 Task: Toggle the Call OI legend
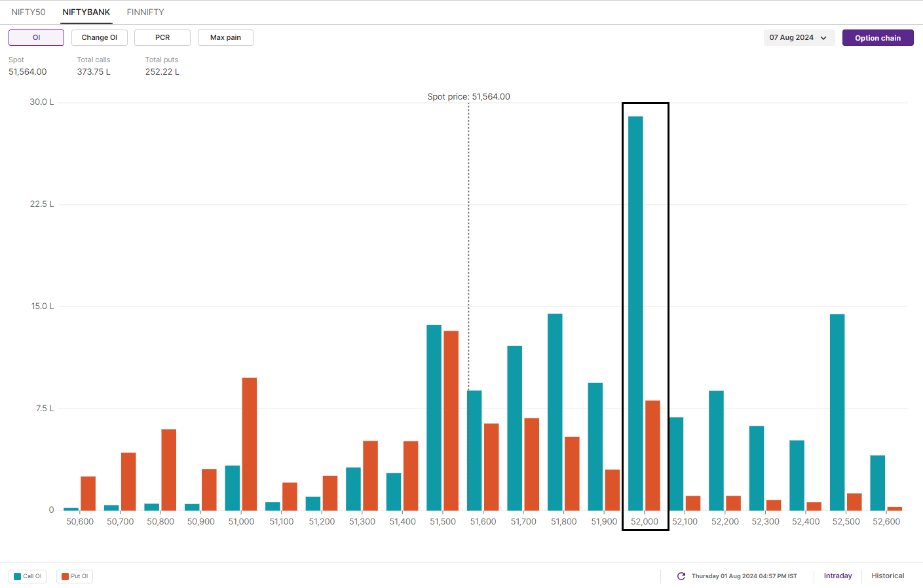click(28, 576)
